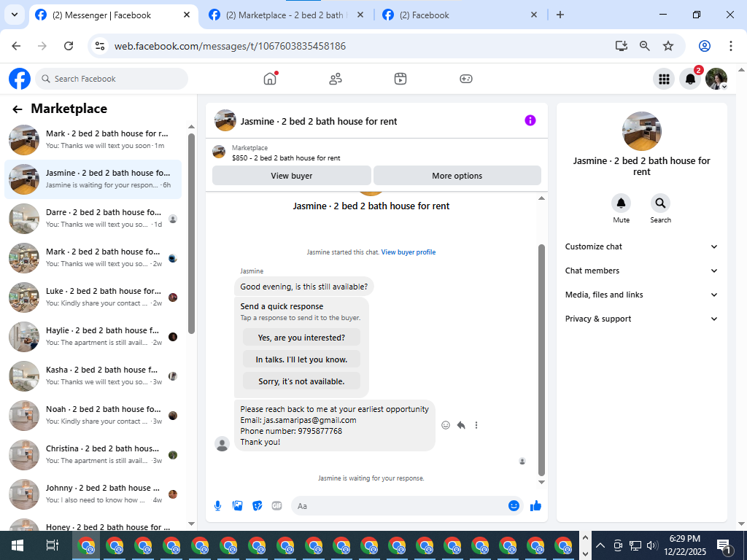Viewport: 747px width, 560px height.
Task: Choose a sticker from the sticker icon
Action: point(258,506)
